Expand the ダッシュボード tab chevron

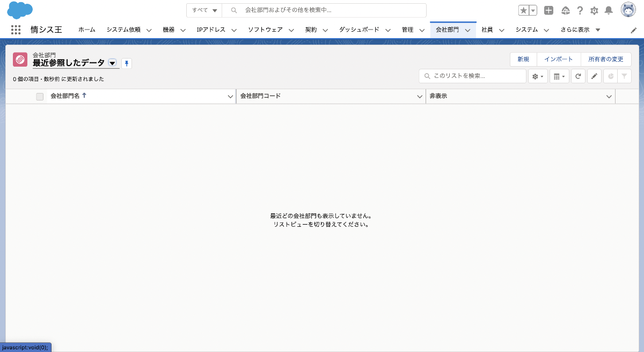[x=388, y=31]
